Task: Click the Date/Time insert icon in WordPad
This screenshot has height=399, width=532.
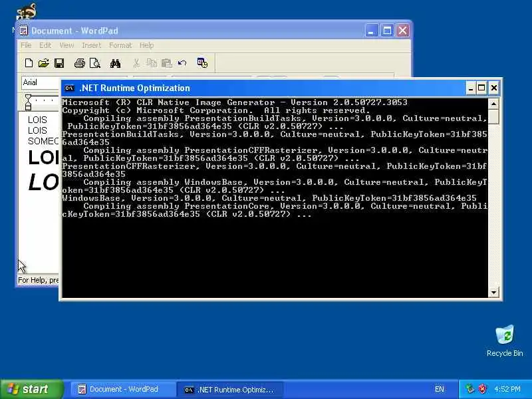Action: click(202, 63)
